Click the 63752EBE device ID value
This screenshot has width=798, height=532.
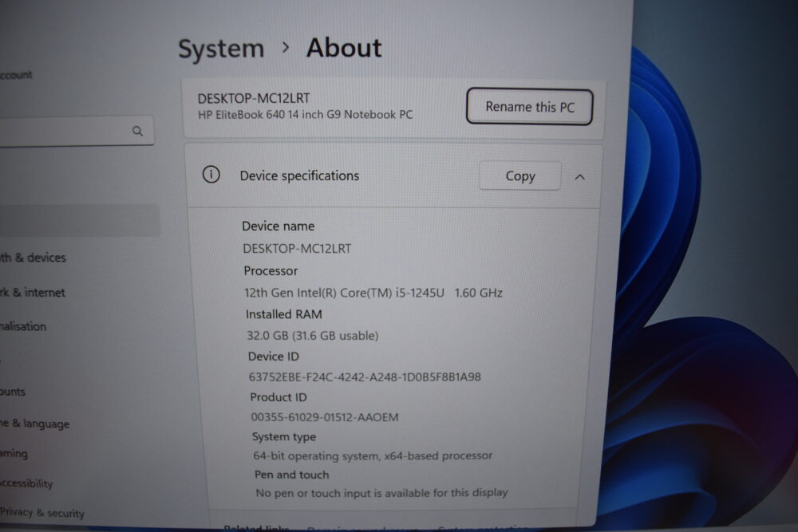pos(365,377)
